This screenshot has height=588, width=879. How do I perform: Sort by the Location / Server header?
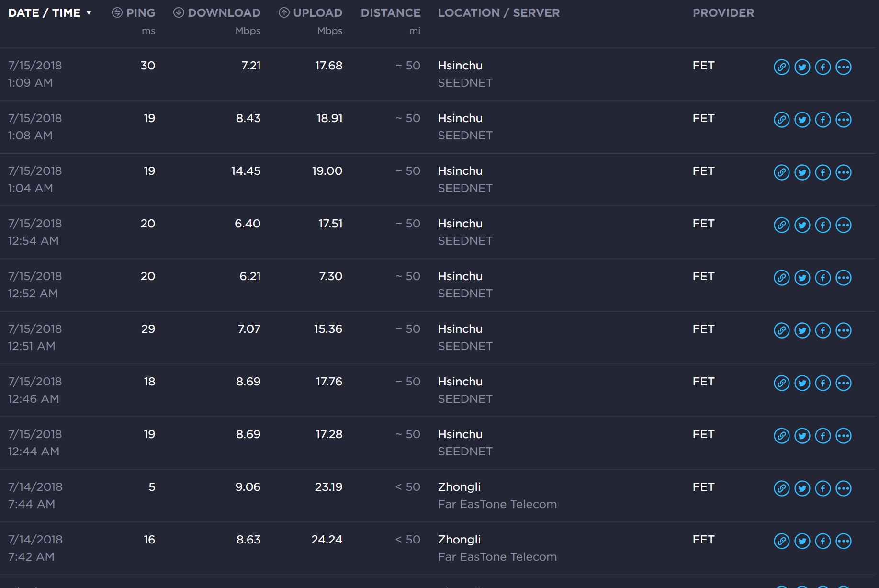pyautogui.click(x=499, y=13)
